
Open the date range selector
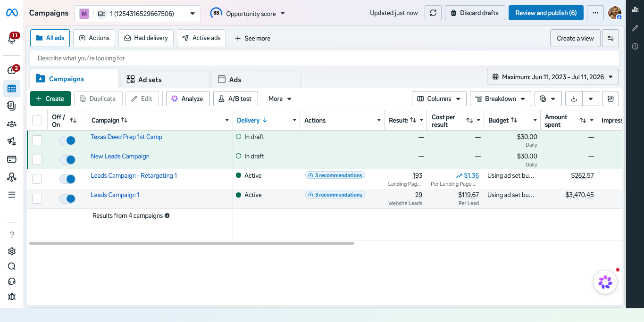pos(552,77)
